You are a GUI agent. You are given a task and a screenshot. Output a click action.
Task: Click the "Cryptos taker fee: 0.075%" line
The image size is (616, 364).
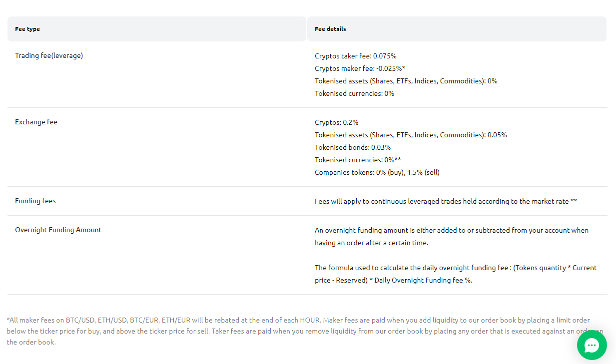(x=355, y=56)
